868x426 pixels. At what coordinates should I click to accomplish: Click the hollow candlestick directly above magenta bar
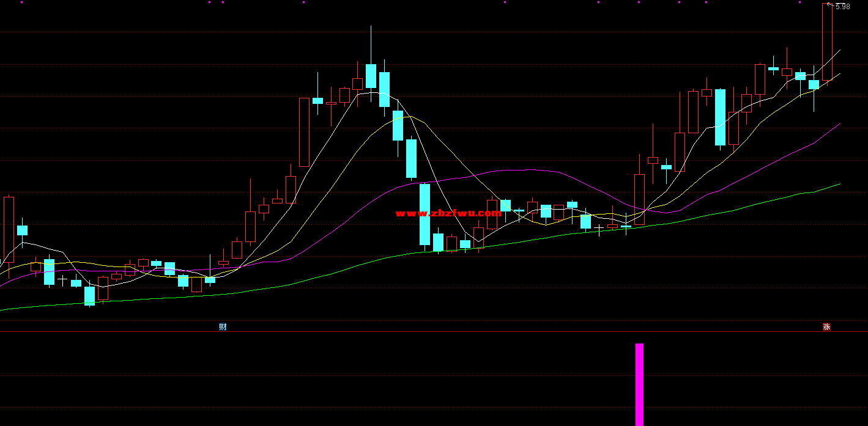pos(639,199)
